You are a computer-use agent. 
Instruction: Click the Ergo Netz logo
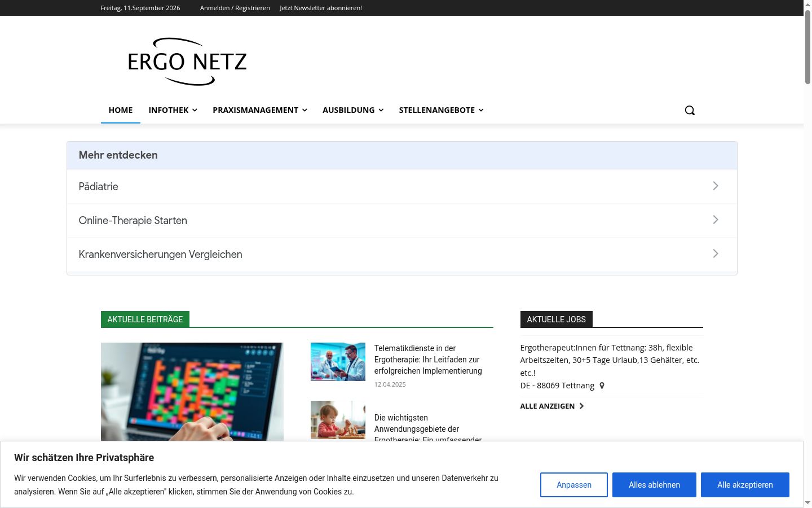coord(187,62)
